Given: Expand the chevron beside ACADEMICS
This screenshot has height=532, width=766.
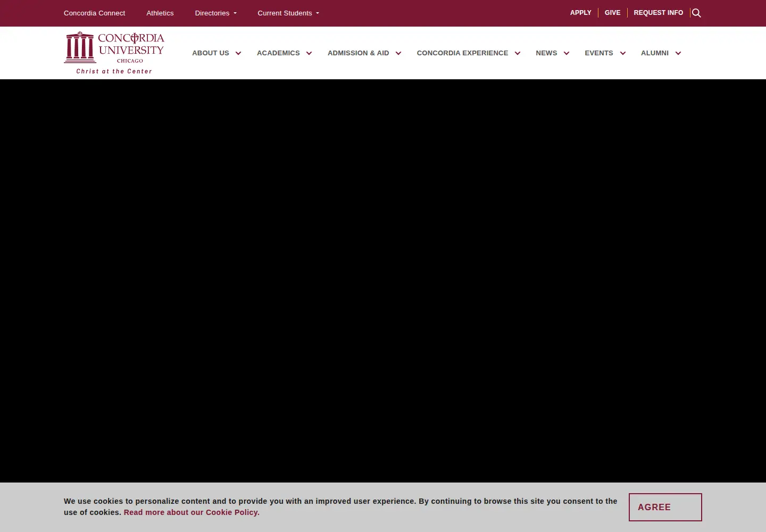Looking at the screenshot, I should click(x=309, y=53).
